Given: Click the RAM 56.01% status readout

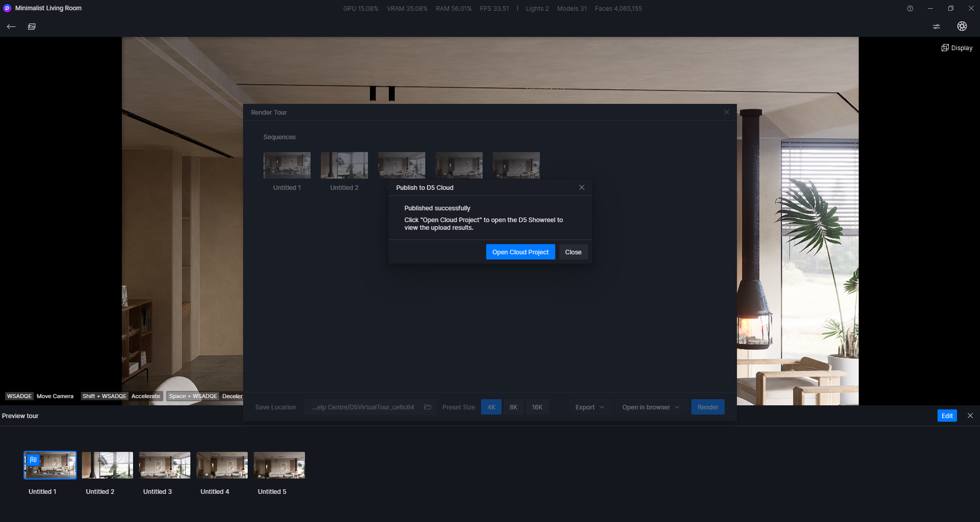Looking at the screenshot, I should coord(453,8).
